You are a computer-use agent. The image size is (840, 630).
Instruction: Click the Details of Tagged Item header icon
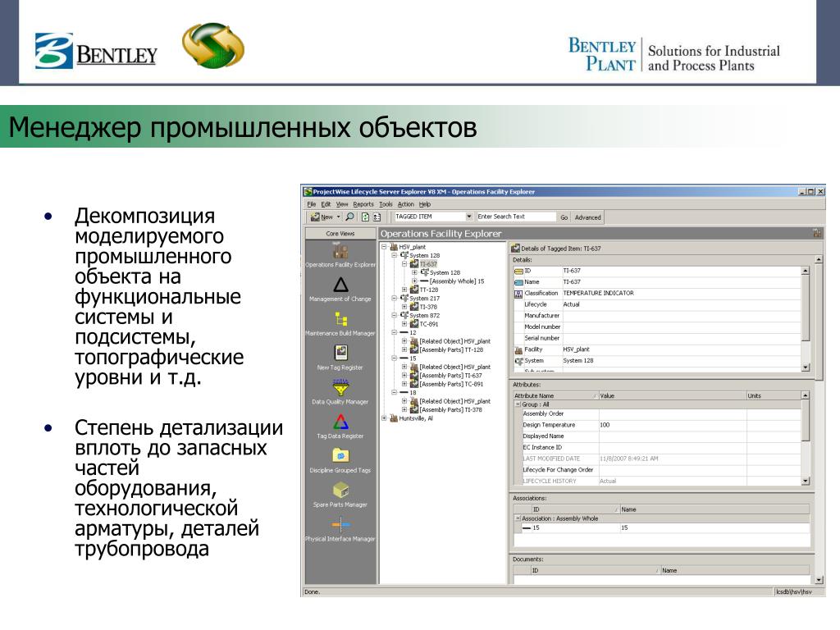coord(515,249)
